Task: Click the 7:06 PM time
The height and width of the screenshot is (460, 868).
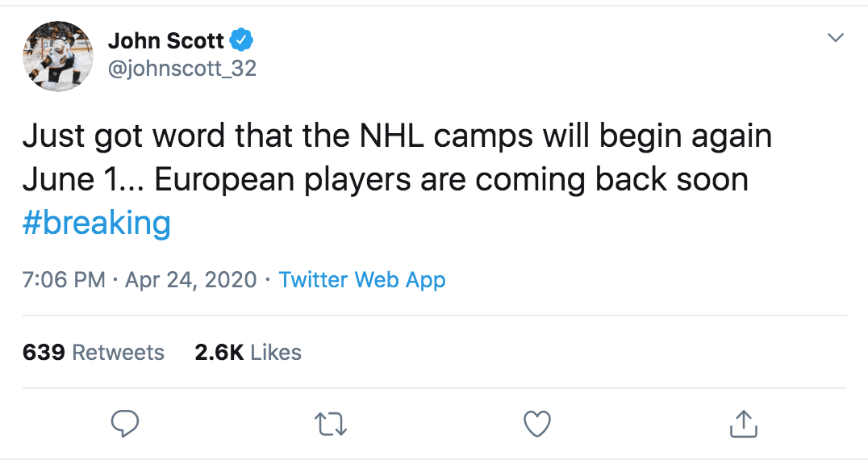Action: coord(64,280)
